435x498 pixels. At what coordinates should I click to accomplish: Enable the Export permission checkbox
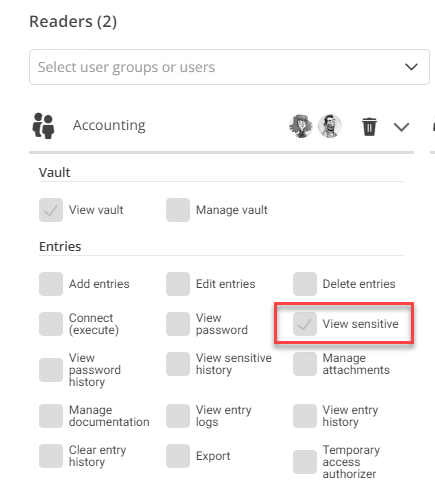178,456
